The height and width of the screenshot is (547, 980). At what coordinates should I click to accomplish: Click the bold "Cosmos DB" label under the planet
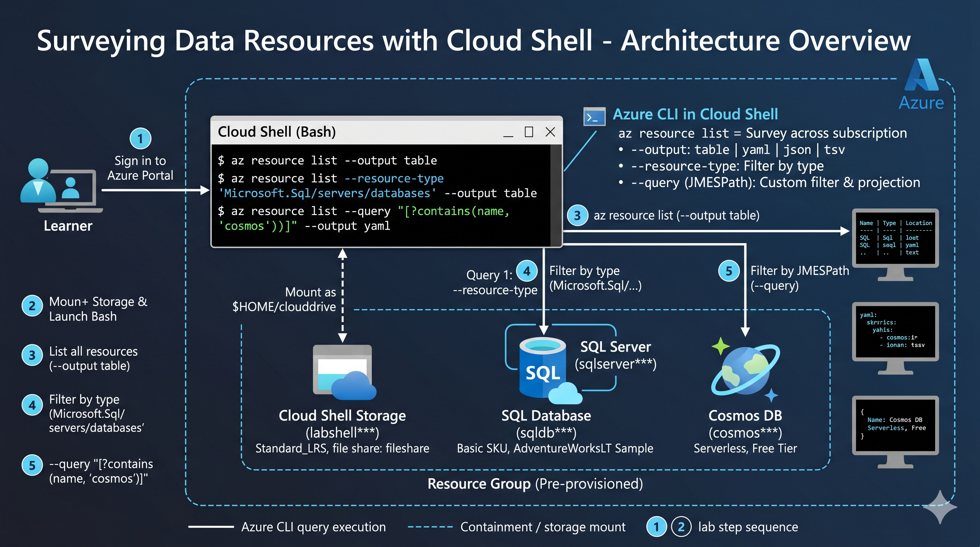click(x=745, y=416)
